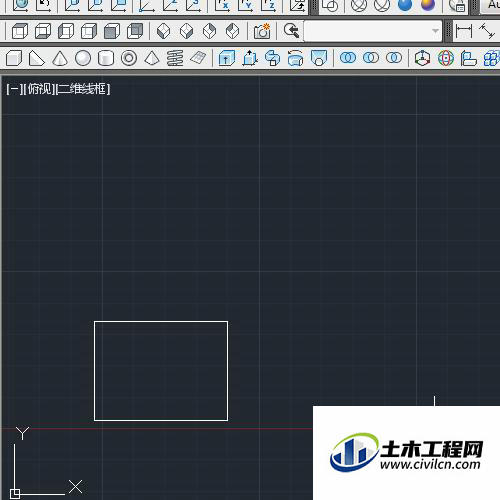The height and width of the screenshot is (500, 500).
Task: Select the Aligned dimension tool
Action: [487, 31]
